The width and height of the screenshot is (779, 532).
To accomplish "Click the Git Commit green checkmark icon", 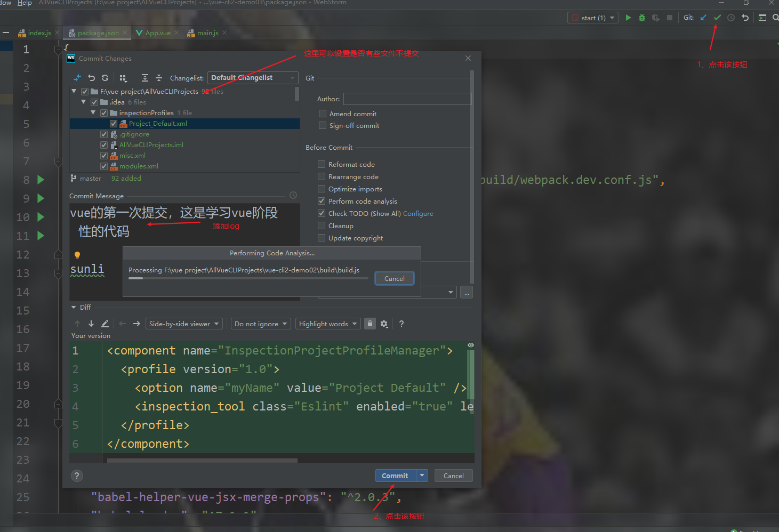I will point(717,18).
